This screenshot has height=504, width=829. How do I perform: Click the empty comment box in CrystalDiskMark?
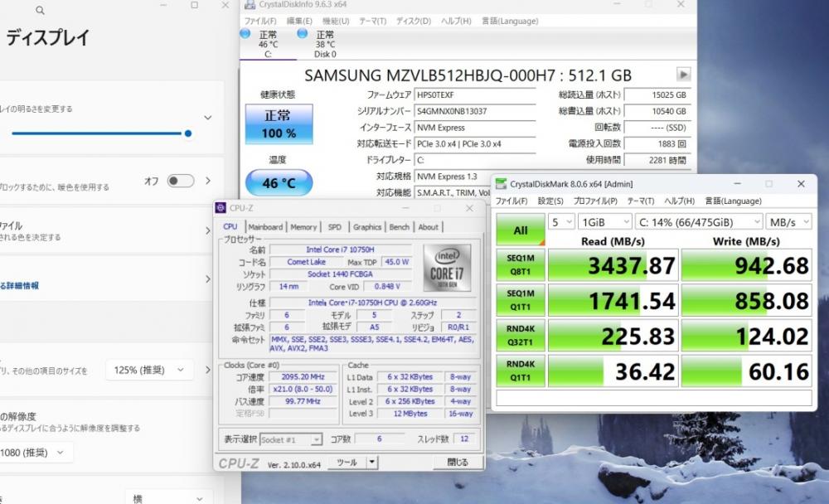point(653,398)
